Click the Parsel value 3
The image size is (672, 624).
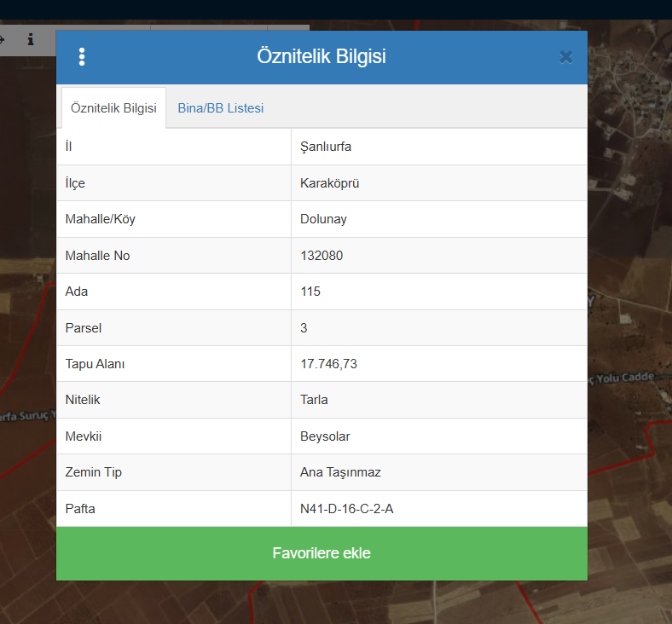click(x=304, y=328)
